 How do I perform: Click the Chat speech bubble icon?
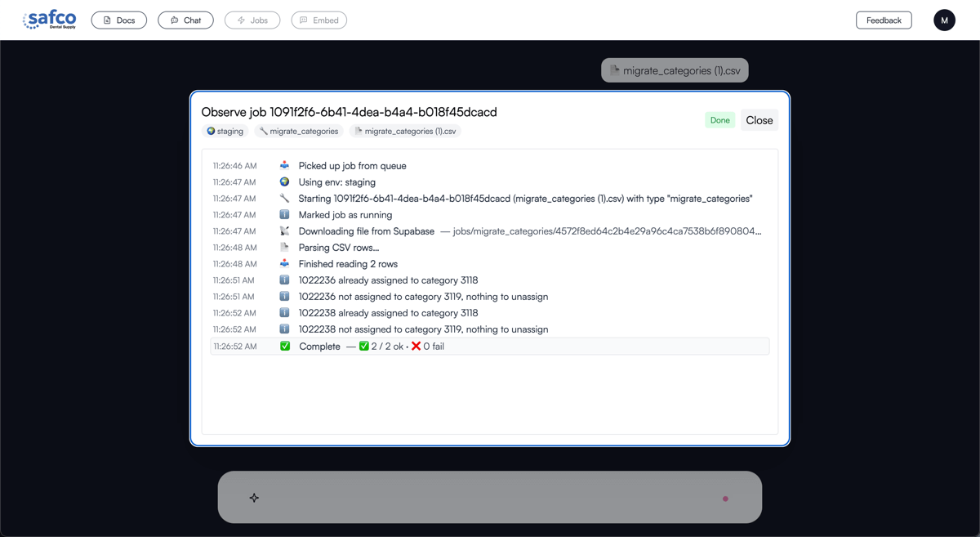[x=173, y=20]
